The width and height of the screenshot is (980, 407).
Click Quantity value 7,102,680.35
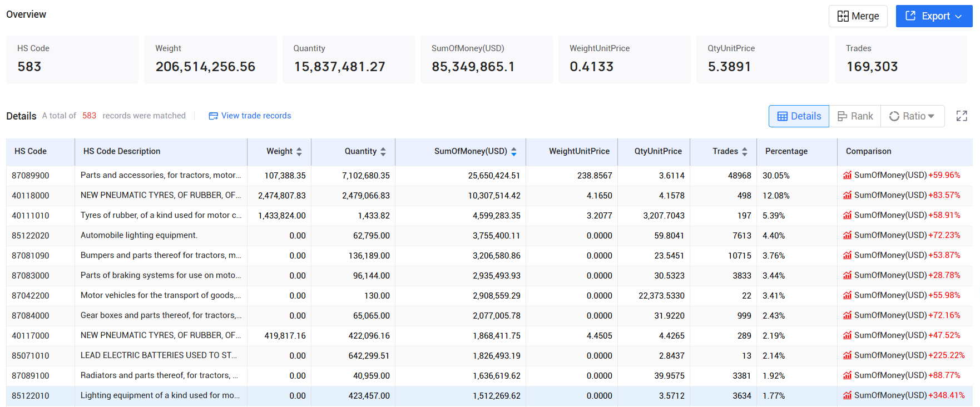[366, 176]
